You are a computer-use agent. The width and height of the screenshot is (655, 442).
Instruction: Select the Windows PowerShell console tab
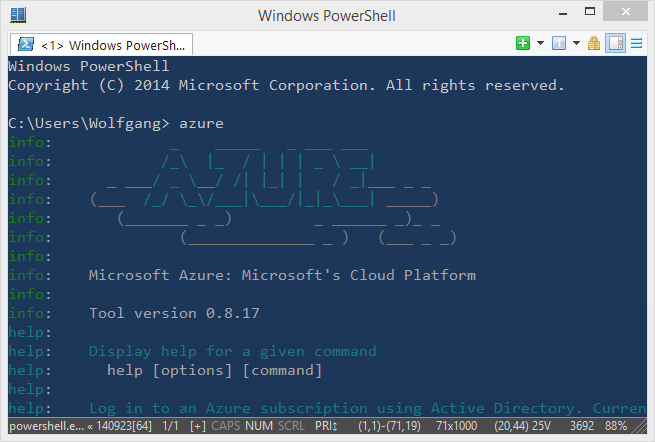102,44
